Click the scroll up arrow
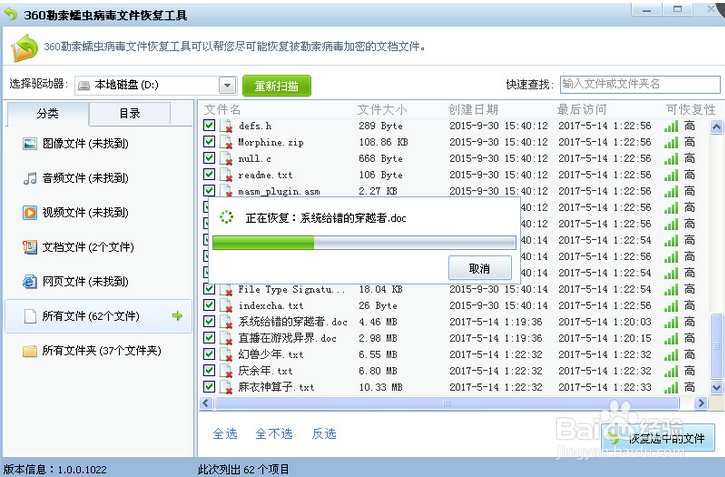Viewport: 725px width, 477px height. [x=716, y=126]
